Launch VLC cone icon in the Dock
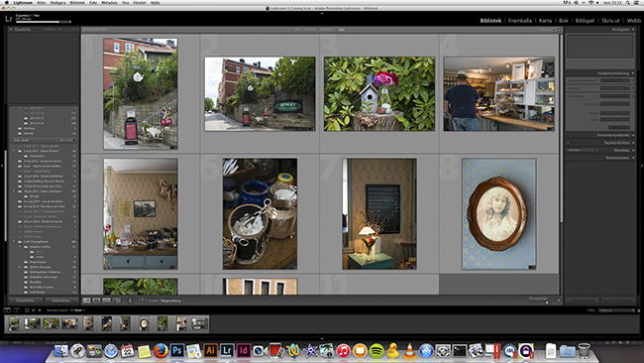Image resolution: width=644 pixels, height=363 pixels. (x=409, y=351)
